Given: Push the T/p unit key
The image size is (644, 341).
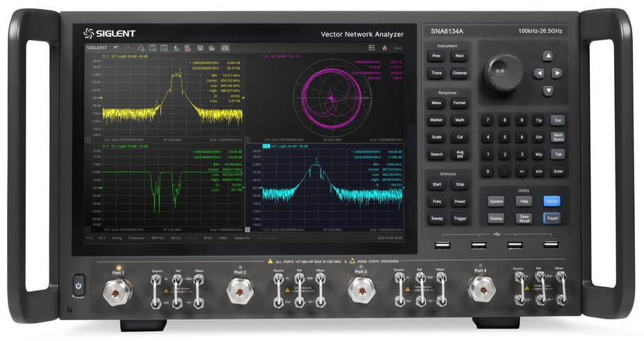Looking at the screenshot, I should pyautogui.click(x=539, y=121).
